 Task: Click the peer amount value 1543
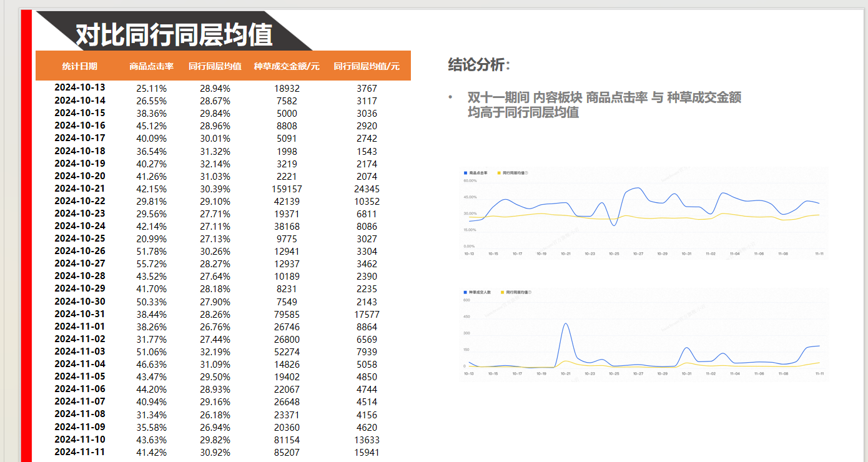tap(367, 152)
